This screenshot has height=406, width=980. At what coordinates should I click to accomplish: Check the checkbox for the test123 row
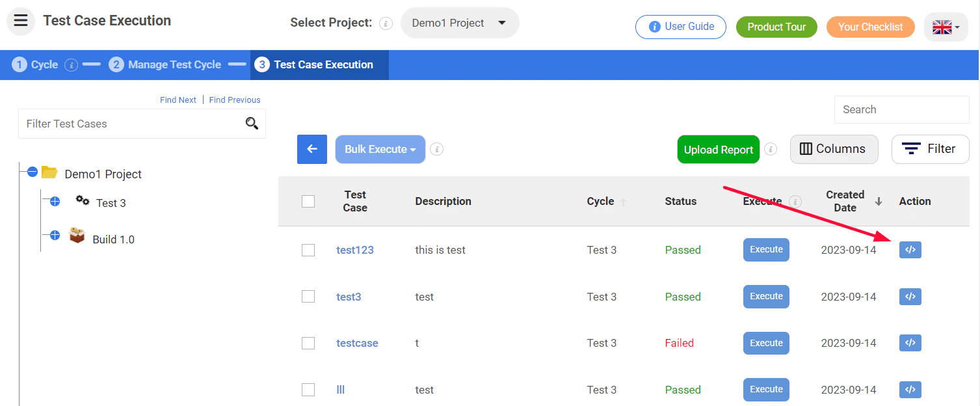pyautogui.click(x=308, y=250)
